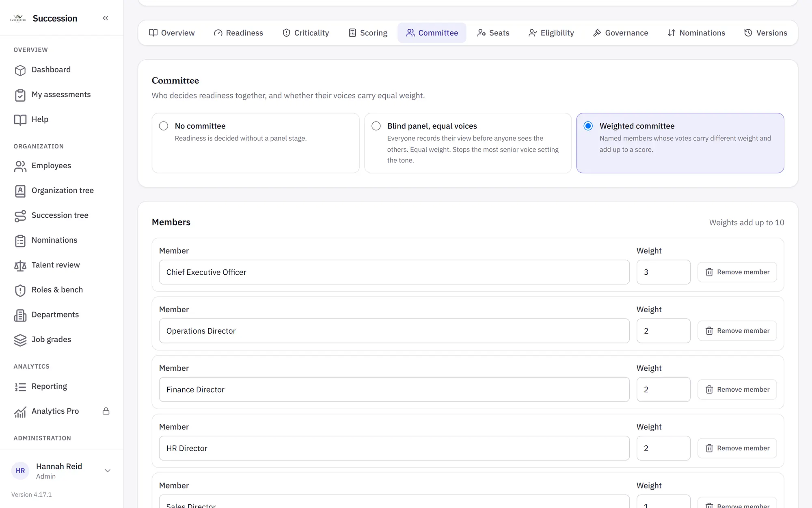Remove the Chief Executive Officer member
The width and height of the screenshot is (812, 508).
[x=737, y=272]
